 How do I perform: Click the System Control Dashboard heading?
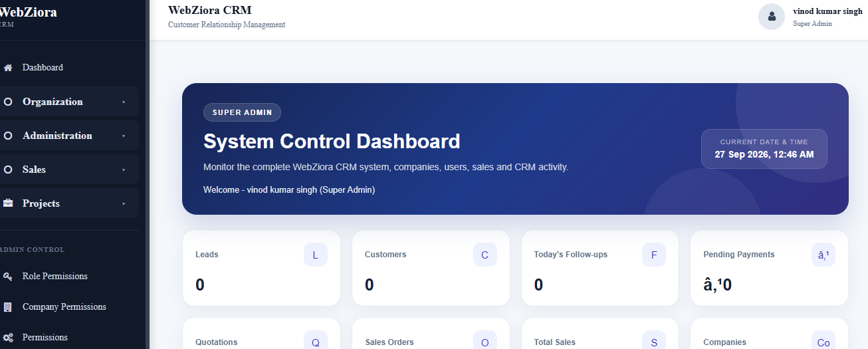tap(332, 142)
